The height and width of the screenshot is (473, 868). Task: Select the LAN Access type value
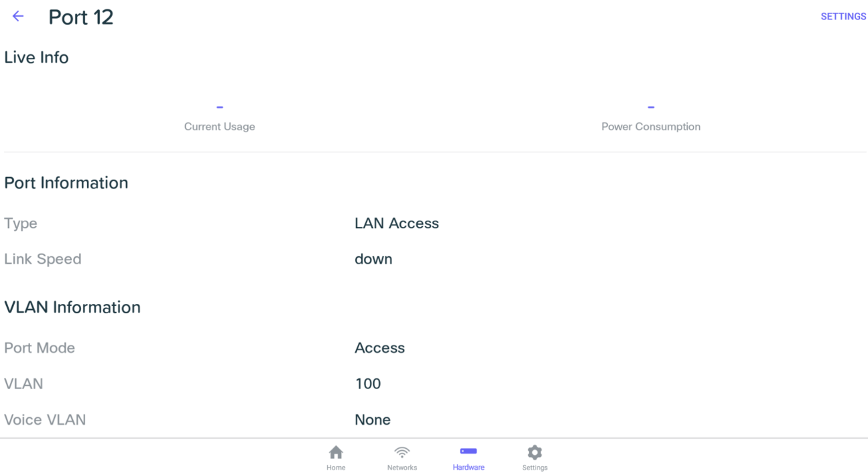[x=397, y=223]
